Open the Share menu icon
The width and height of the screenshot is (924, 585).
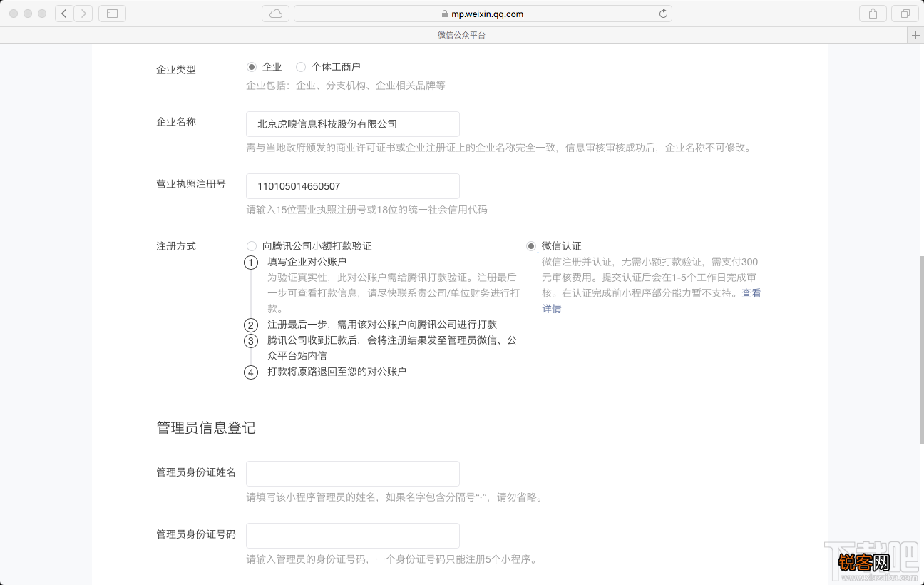(873, 14)
